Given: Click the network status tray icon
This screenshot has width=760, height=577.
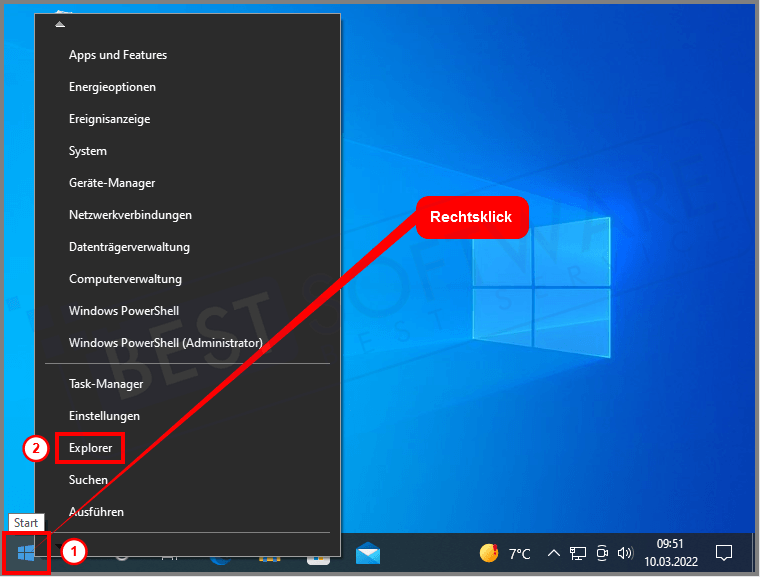Looking at the screenshot, I should pos(578,553).
